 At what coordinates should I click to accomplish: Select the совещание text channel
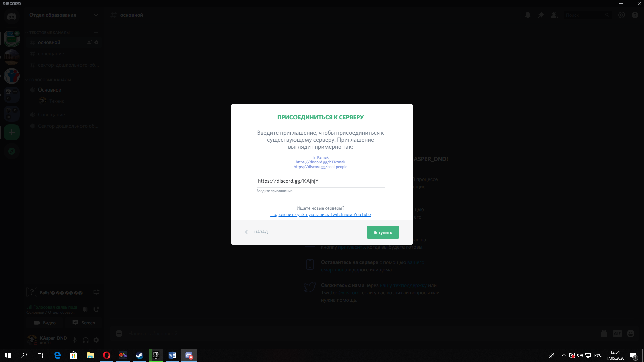click(63, 54)
